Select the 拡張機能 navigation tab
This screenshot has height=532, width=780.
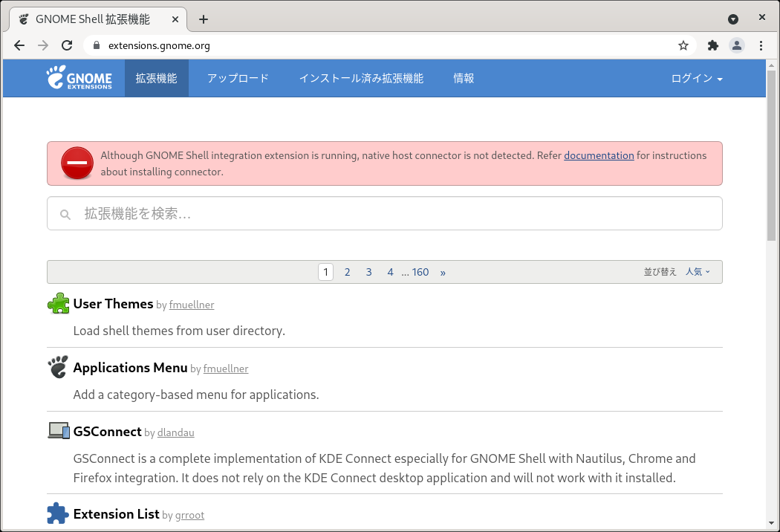pyautogui.click(x=156, y=78)
